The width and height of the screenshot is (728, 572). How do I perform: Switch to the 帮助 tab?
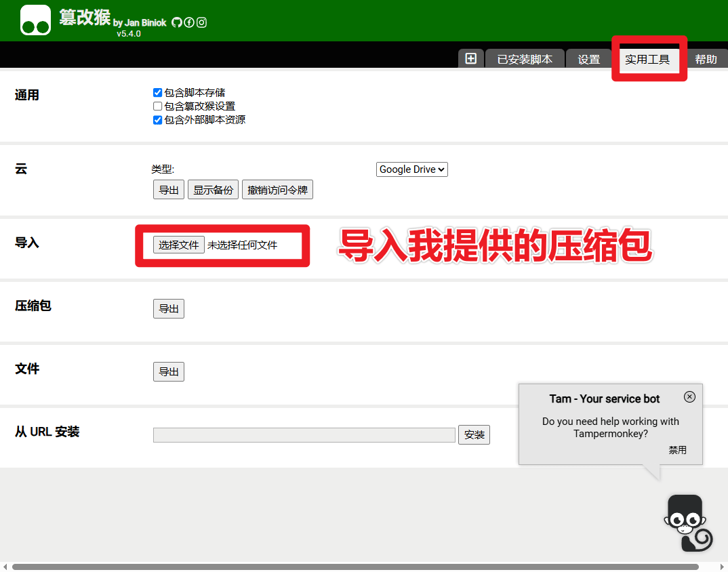(706, 58)
